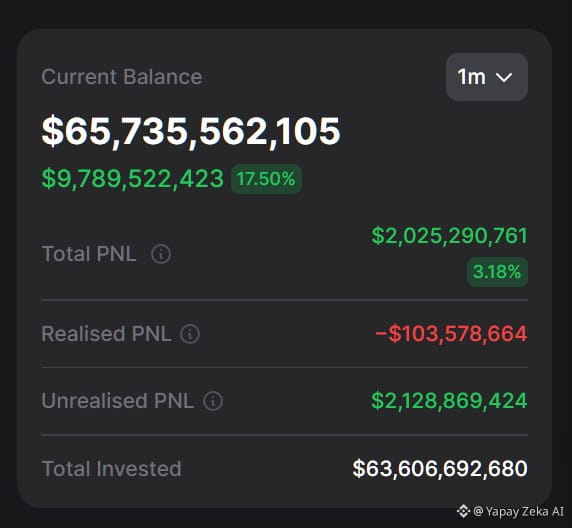
Task: Click the $63,606,692,680 Total Invested value
Action: [440, 468]
